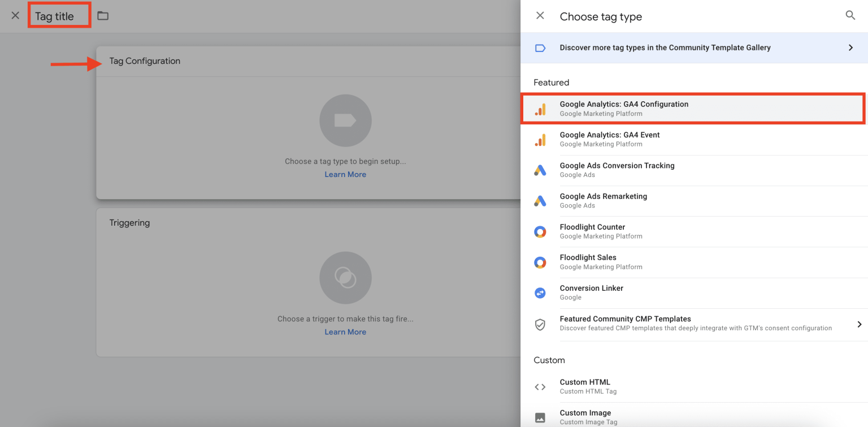Viewport: 868px width, 427px height.
Task: Choose Google Ads Conversion Tracking tag
Action: coord(694,170)
